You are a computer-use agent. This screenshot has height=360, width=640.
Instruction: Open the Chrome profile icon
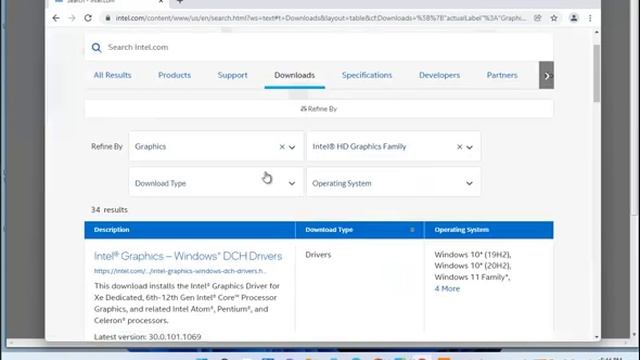point(574,18)
